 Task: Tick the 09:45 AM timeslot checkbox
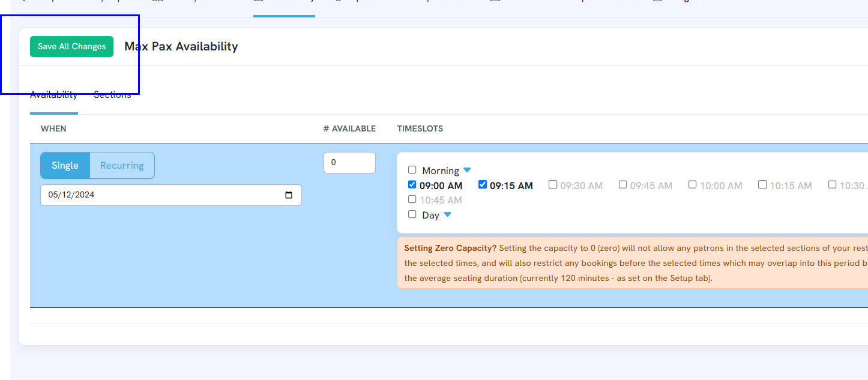(623, 185)
